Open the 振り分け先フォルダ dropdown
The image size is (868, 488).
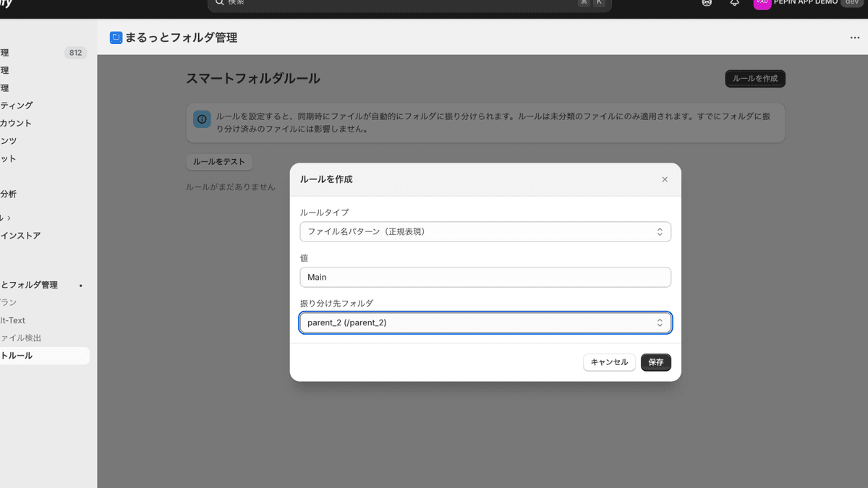tap(485, 322)
